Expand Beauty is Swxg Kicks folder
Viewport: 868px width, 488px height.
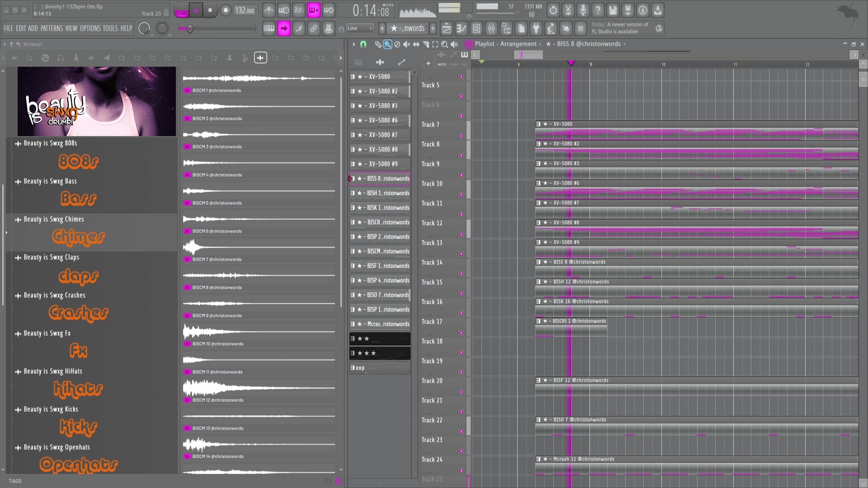(x=51, y=409)
